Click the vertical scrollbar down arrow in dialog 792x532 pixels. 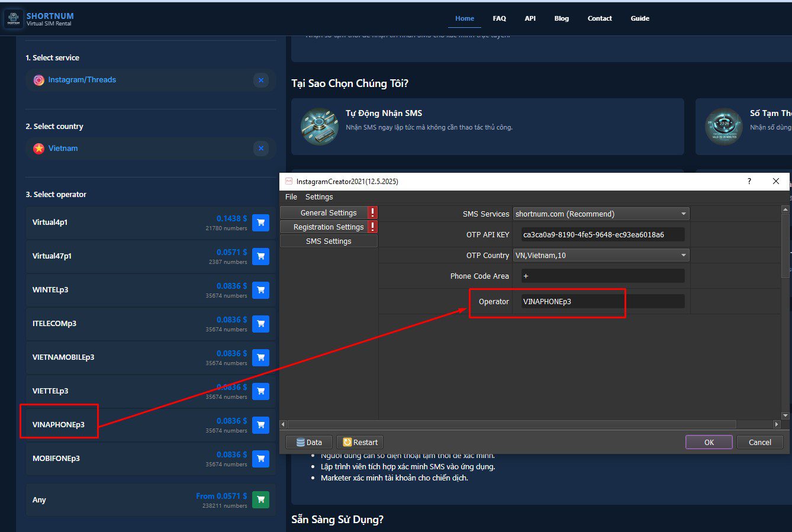tap(785, 415)
